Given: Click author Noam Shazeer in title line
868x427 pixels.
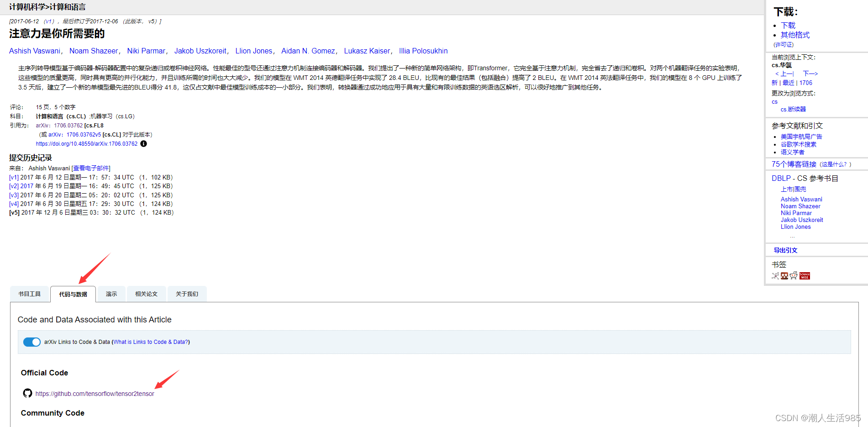Looking at the screenshot, I should 94,51.
